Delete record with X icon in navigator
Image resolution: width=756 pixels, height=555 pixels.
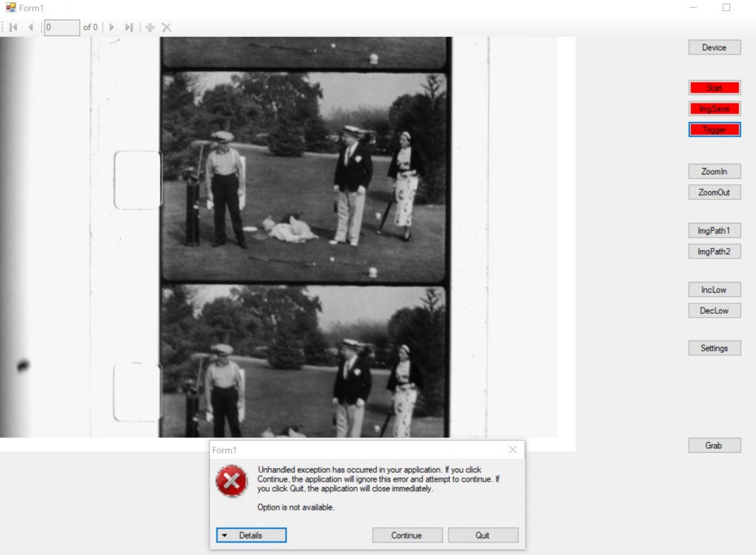tap(166, 27)
